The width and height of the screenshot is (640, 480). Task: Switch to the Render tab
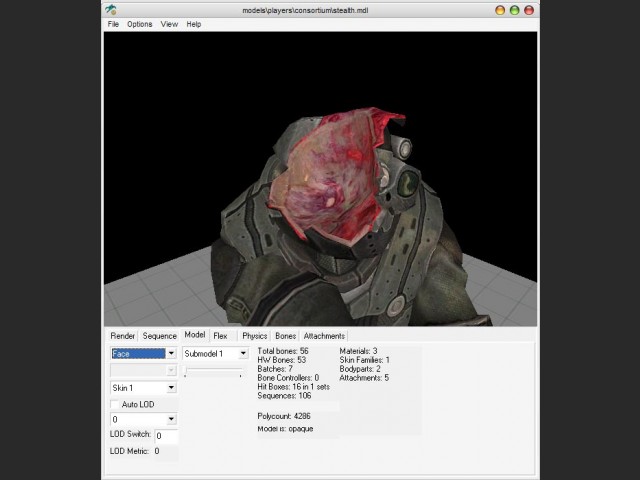(x=122, y=336)
